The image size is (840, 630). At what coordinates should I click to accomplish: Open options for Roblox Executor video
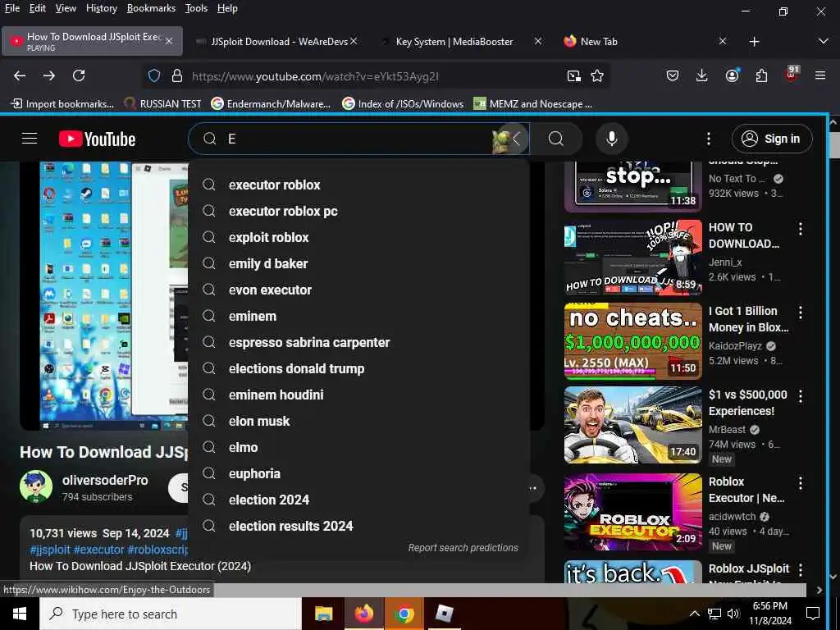coord(801,483)
